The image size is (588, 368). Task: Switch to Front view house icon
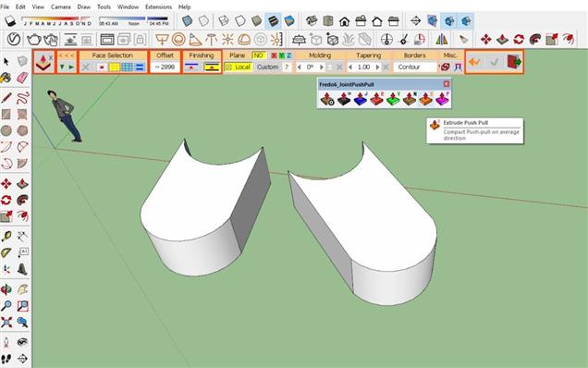(x=344, y=21)
